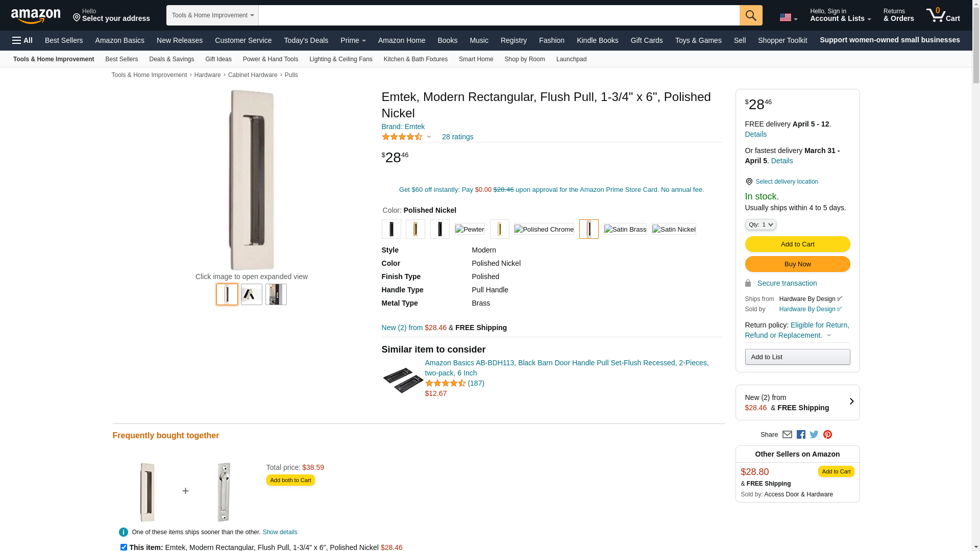Expand the search category dropdown
This screenshot has width=980, height=551.
pos(212,15)
